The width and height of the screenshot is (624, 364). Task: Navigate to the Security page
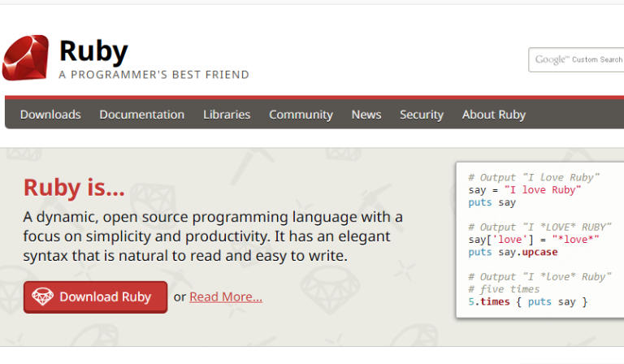click(x=422, y=115)
